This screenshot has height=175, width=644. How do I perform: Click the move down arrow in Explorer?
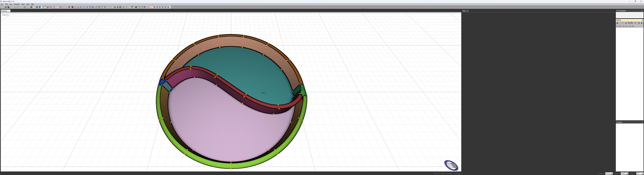click(x=642, y=23)
